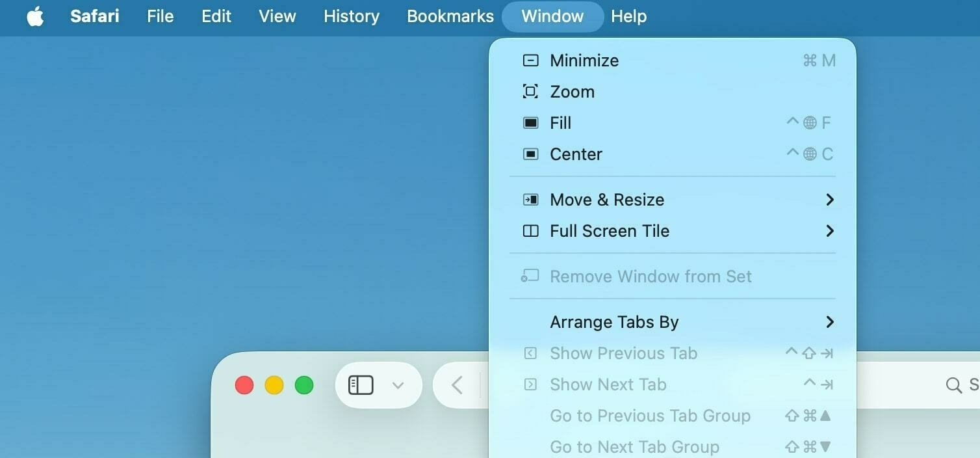Click the green full screen button
The width and height of the screenshot is (980, 458).
coord(304,385)
